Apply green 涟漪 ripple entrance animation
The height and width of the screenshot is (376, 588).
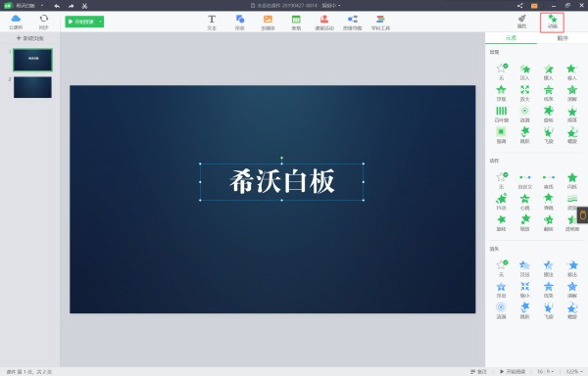[524, 115]
